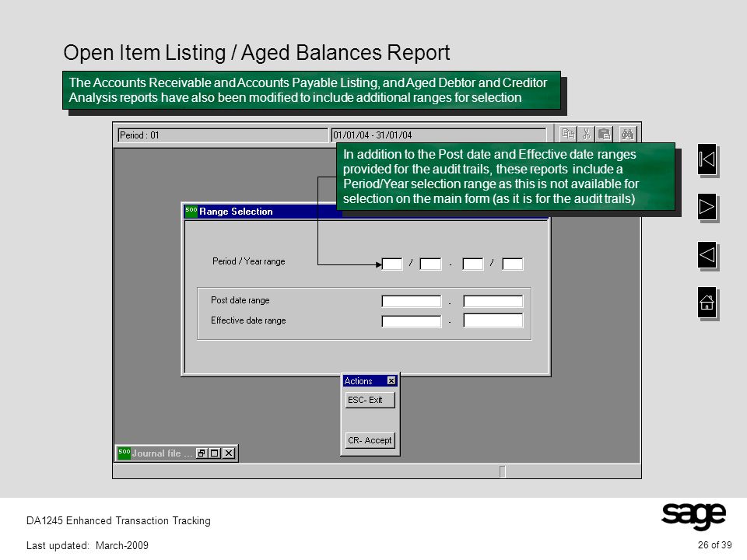The width and height of the screenshot is (747, 560).
Task: Click the 26 of 39 page indicator
Action: coord(714,545)
